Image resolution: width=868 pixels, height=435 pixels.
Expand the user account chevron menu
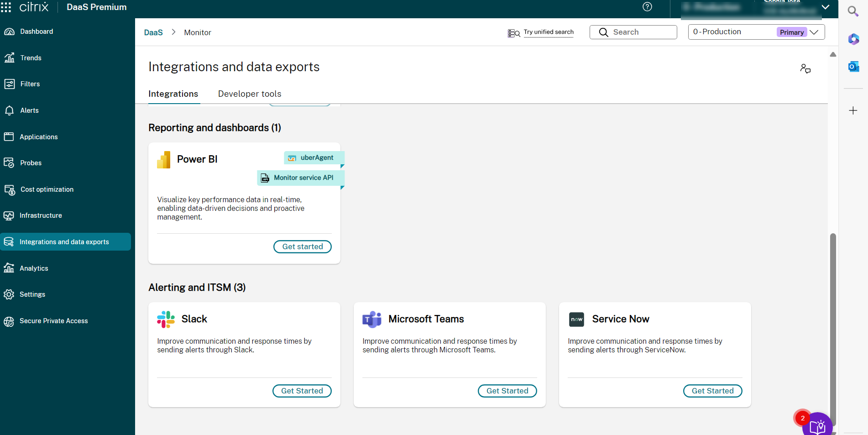825,7
